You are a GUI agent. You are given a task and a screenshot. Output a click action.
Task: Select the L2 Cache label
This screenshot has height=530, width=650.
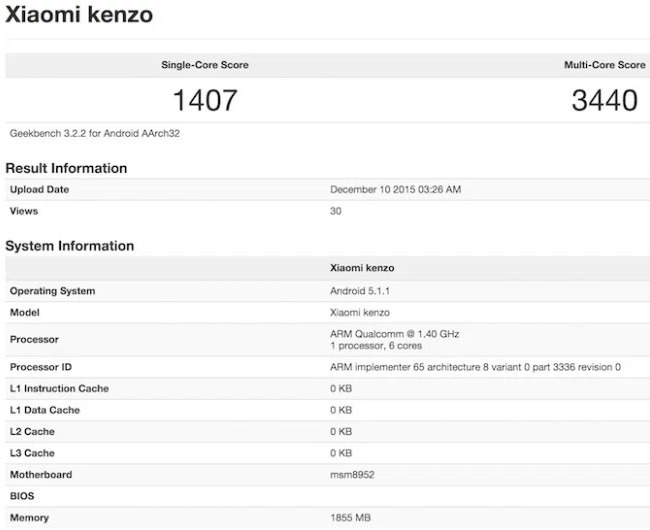coord(32,432)
